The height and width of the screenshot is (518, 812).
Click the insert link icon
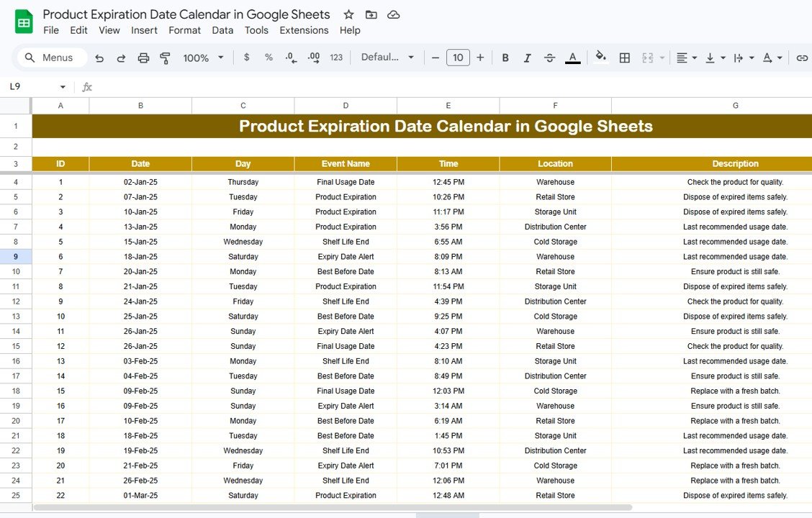(x=802, y=58)
